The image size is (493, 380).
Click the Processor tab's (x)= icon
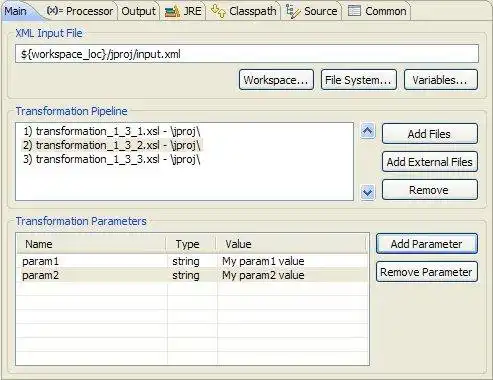[55, 11]
